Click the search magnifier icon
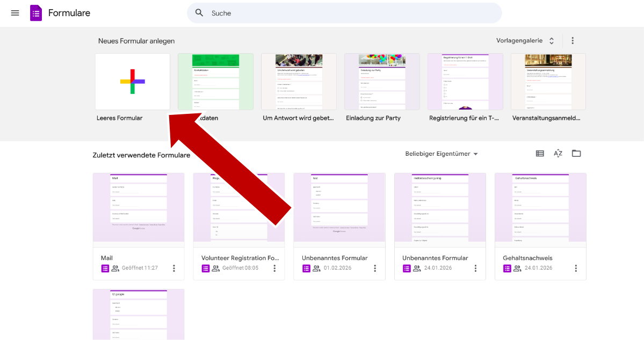Viewport: 644px width, 340px height. pyautogui.click(x=199, y=13)
